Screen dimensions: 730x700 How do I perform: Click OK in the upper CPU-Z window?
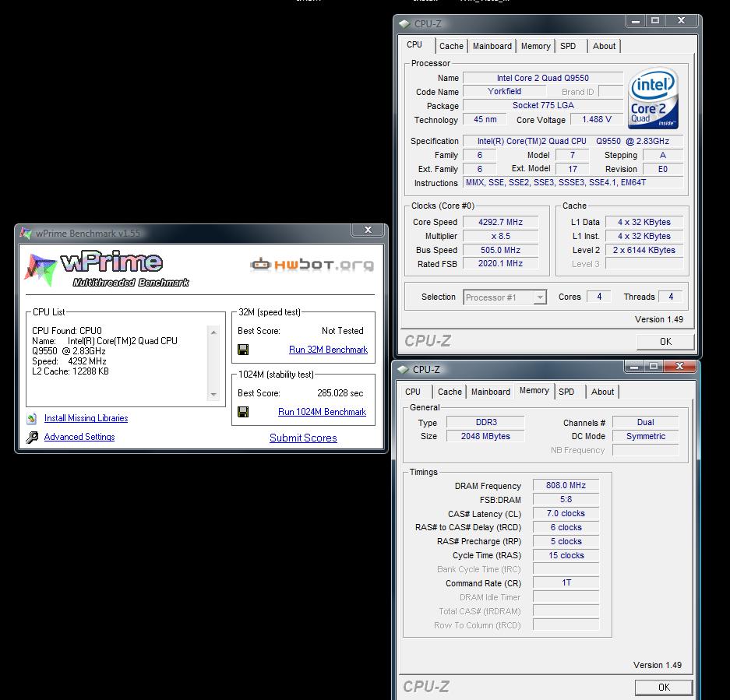(x=665, y=342)
